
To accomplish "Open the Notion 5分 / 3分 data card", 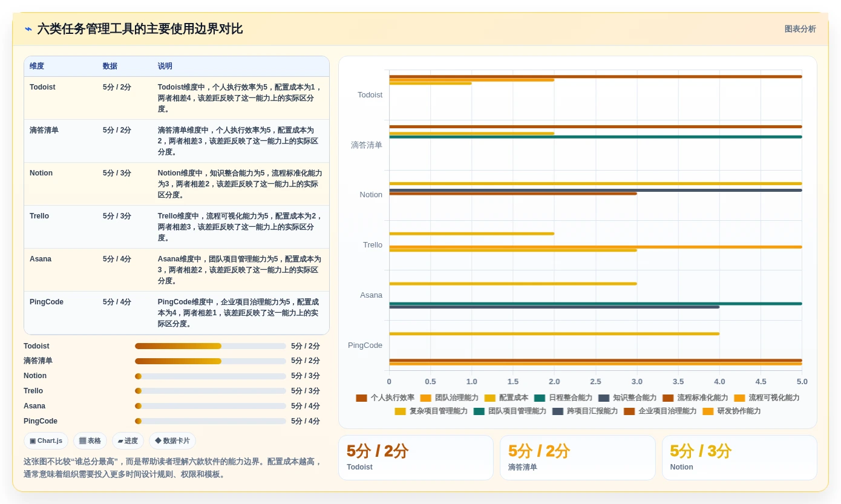I will tap(739, 458).
